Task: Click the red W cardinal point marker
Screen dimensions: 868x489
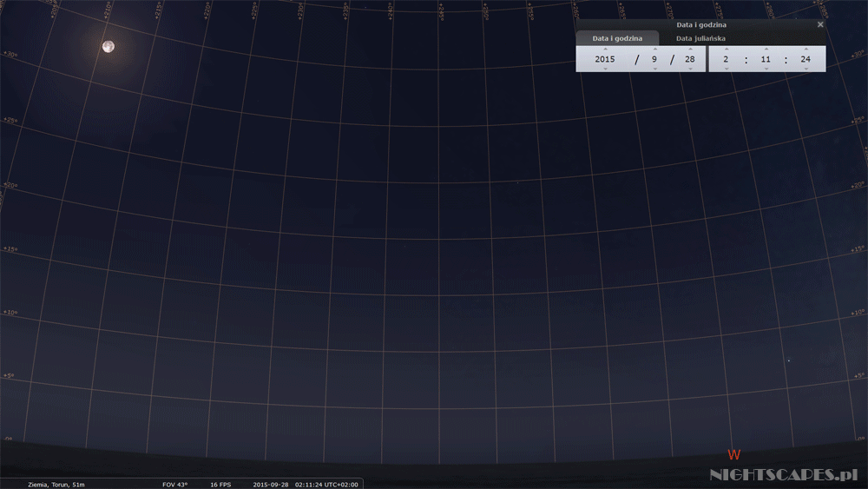Action: point(734,454)
